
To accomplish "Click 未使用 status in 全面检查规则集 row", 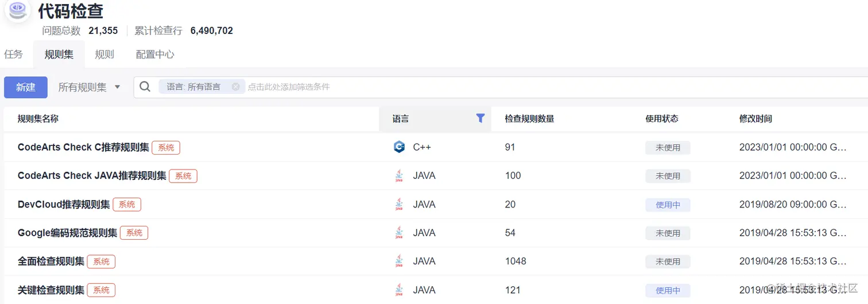I will pyautogui.click(x=668, y=261).
